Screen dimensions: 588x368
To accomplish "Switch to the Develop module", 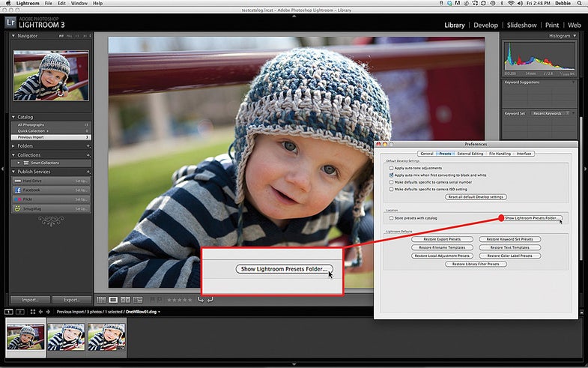I will (x=485, y=25).
